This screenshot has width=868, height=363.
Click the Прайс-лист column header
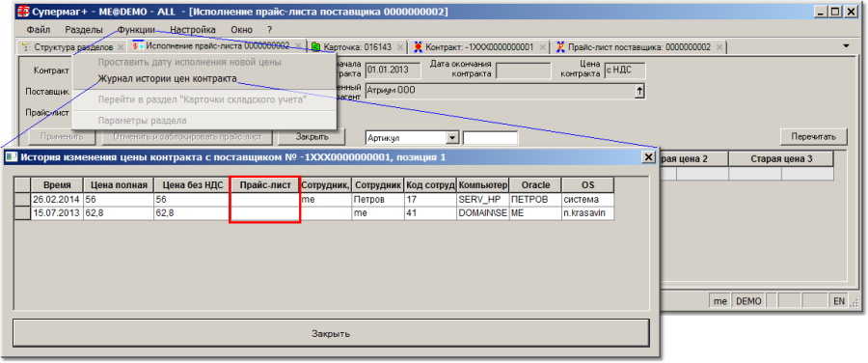coord(264,185)
